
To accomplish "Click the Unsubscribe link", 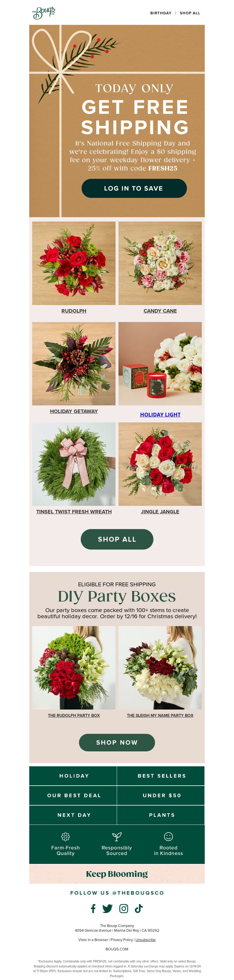I will 145,939.
